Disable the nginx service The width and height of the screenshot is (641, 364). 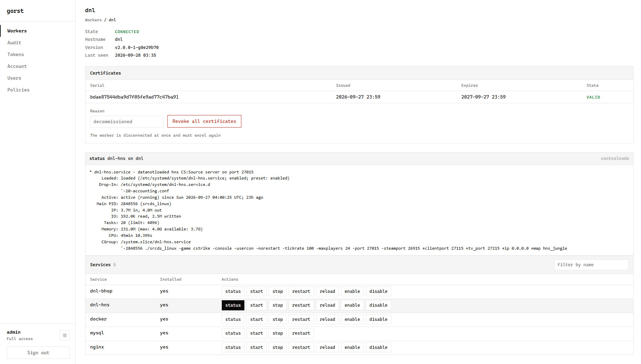click(x=378, y=347)
